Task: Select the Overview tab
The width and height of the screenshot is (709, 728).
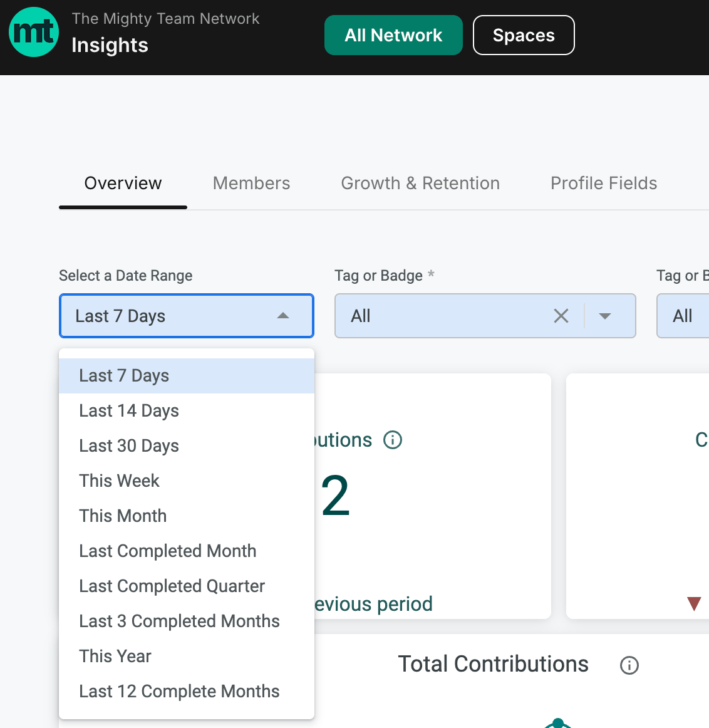Action: click(x=123, y=184)
